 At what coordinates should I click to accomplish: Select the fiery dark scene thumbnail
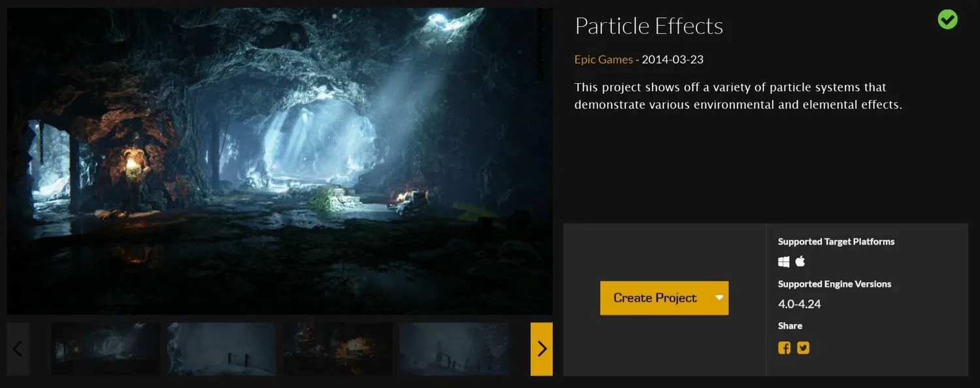click(338, 349)
